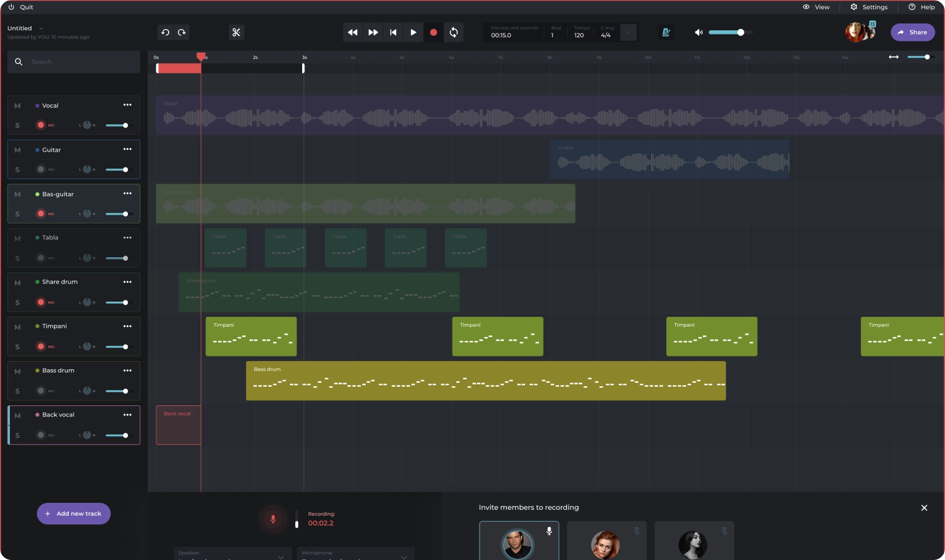Expand the project title Untitled chevron
This screenshot has height=560, width=945.
(x=41, y=29)
